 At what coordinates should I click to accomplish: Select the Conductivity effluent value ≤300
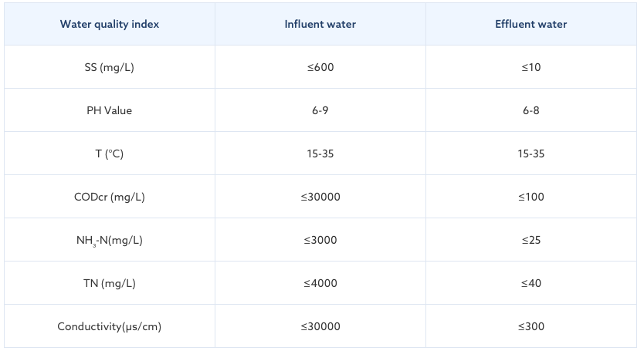pos(530,326)
